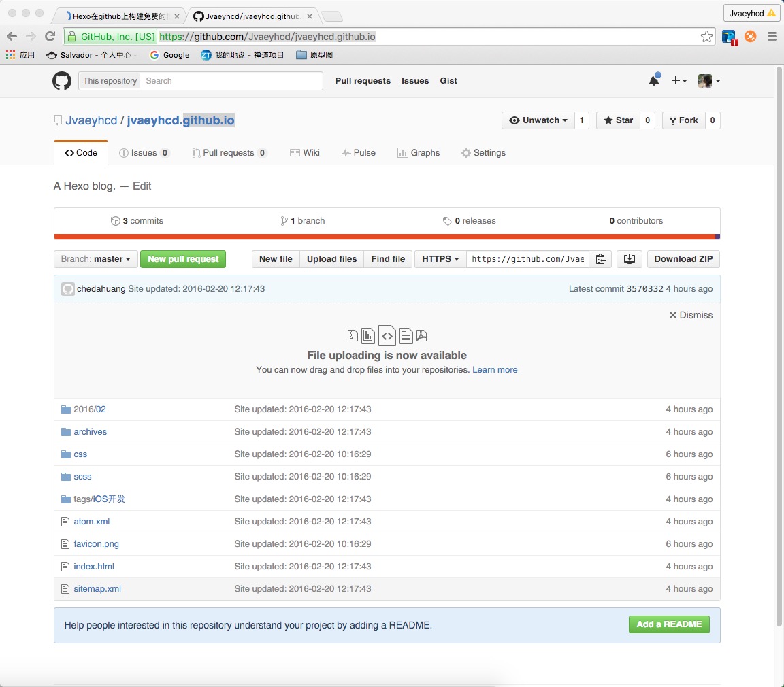This screenshot has height=687, width=784.
Task: Click the language breakdown color bar
Action: [x=387, y=237]
